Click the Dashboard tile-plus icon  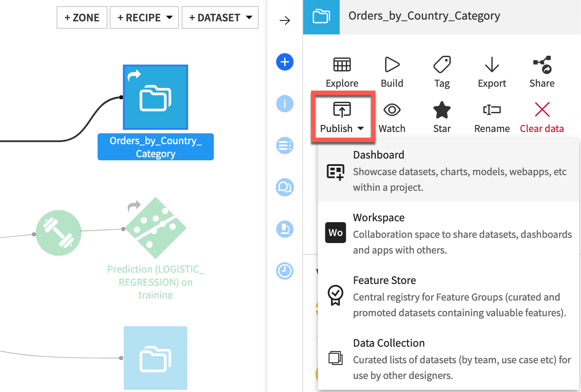pos(335,172)
